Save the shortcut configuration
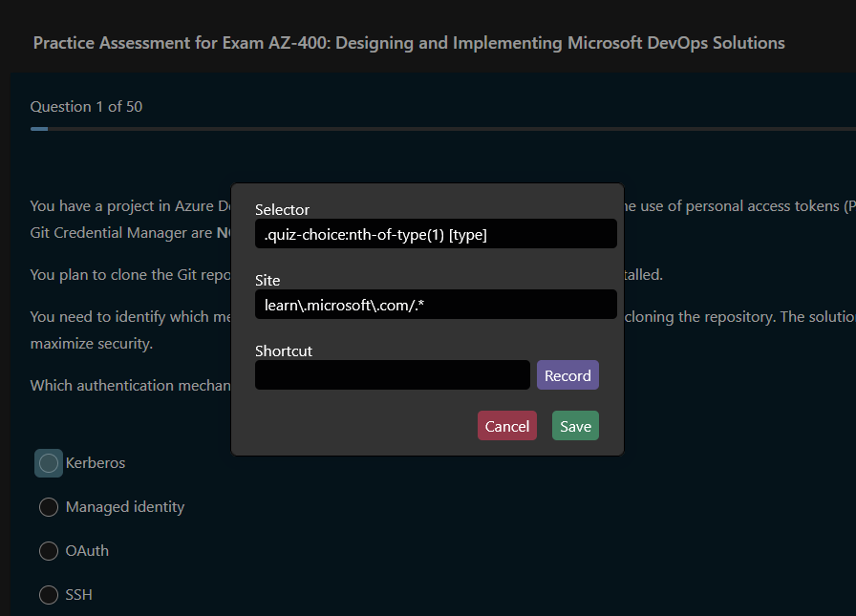Screen dimensions: 856x616 [575, 426]
